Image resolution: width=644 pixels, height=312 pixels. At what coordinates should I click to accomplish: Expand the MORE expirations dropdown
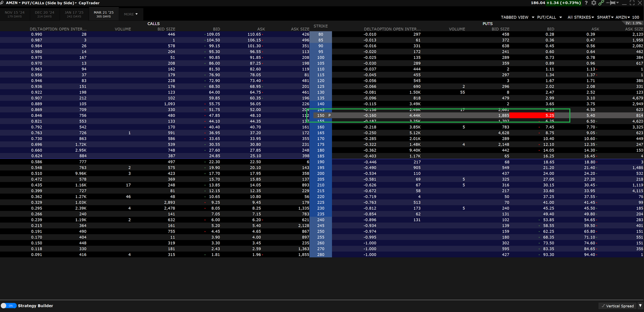click(x=131, y=14)
